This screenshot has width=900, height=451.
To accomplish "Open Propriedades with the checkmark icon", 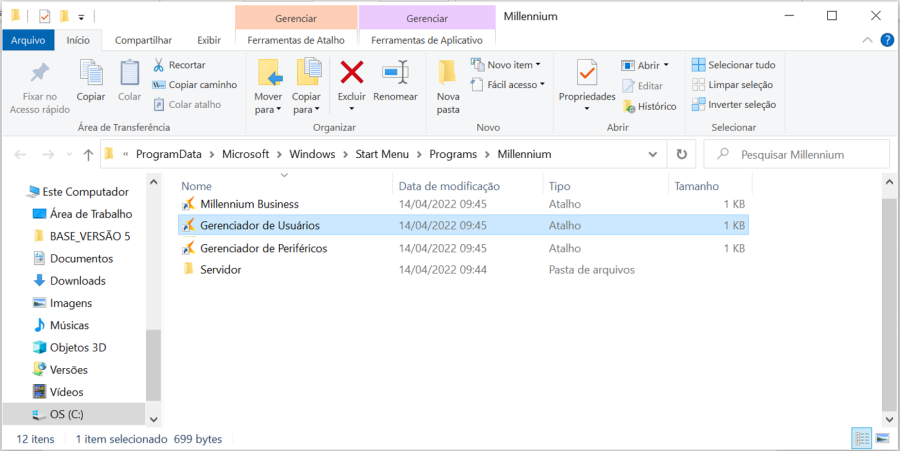I will click(x=587, y=73).
